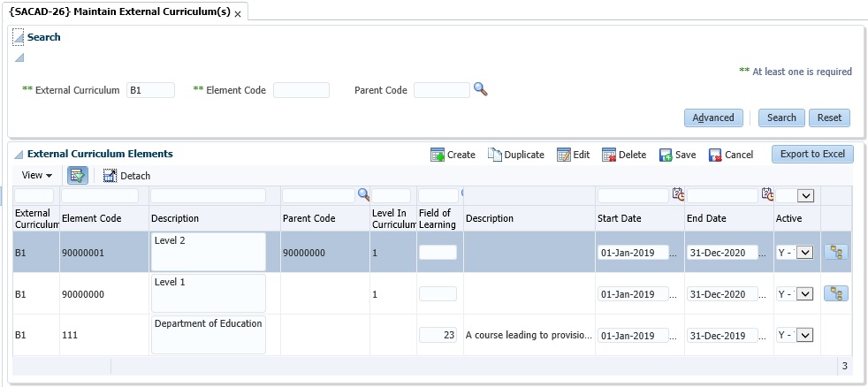This screenshot has width=868, height=387.
Task: Open the End Date filter calendar icon
Action: pyautogui.click(x=767, y=194)
